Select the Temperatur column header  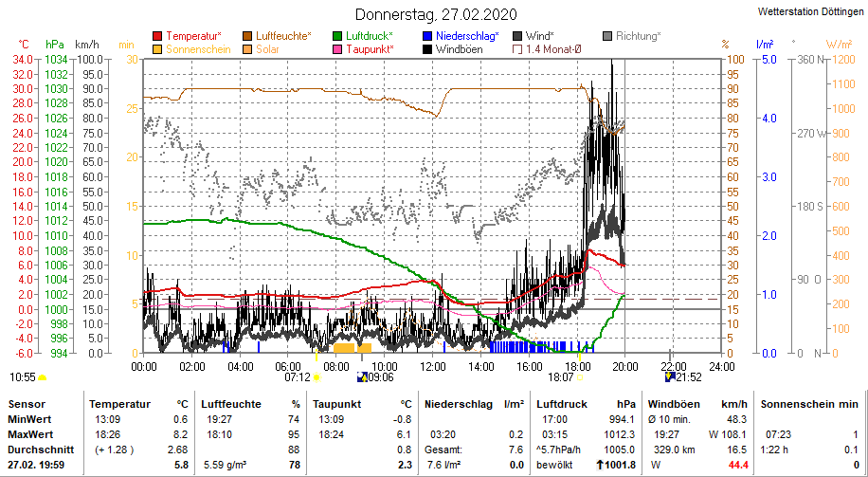tap(122, 404)
